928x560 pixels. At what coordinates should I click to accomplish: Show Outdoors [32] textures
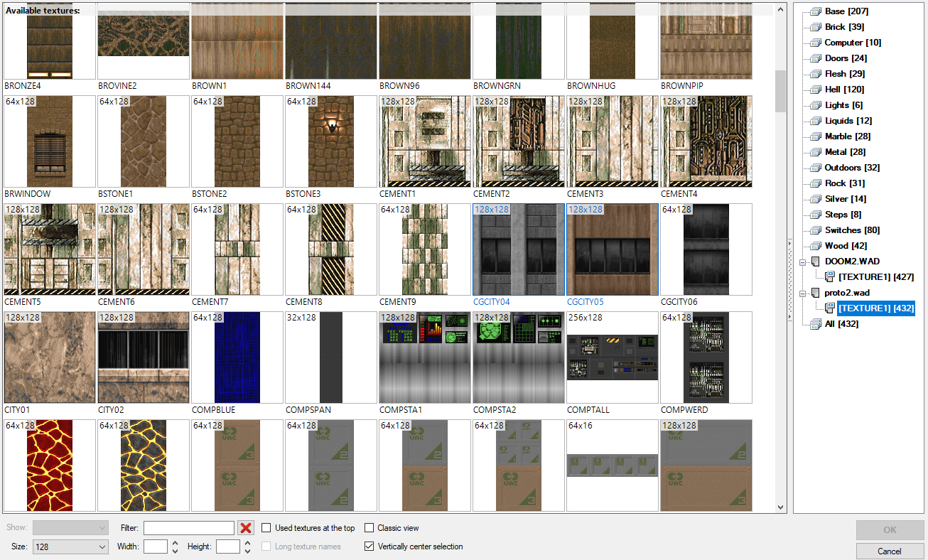(852, 168)
